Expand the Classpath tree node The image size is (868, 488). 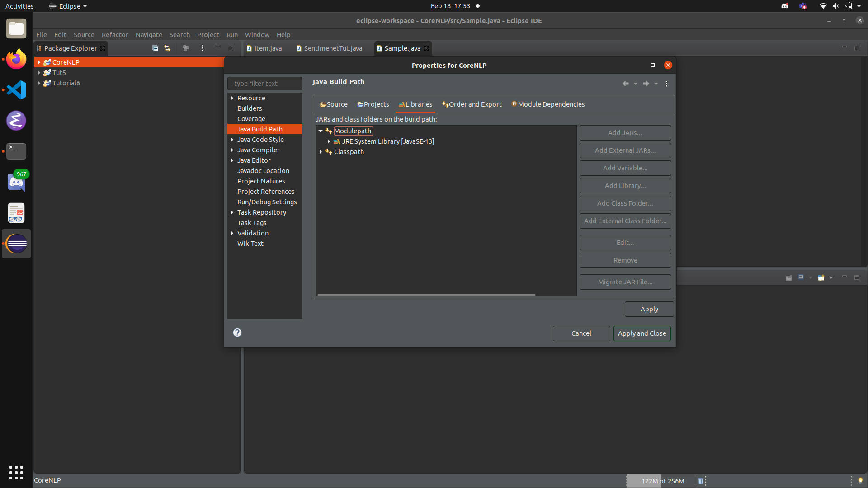pyautogui.click(x=321, y=152)
